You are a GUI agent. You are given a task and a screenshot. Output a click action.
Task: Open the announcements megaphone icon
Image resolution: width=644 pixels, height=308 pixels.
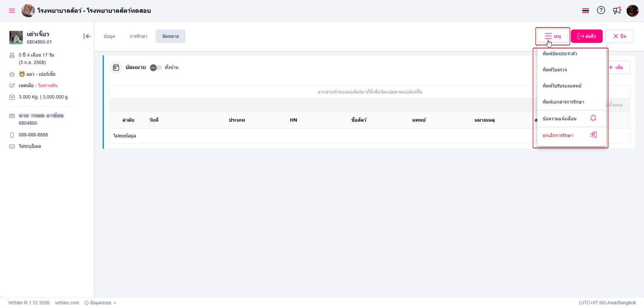coord(617,11)
